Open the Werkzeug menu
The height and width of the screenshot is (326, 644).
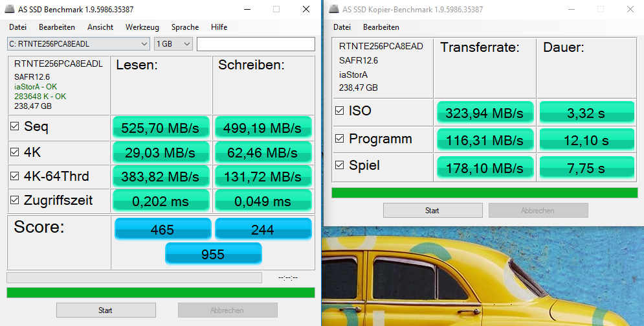point(142,27)
